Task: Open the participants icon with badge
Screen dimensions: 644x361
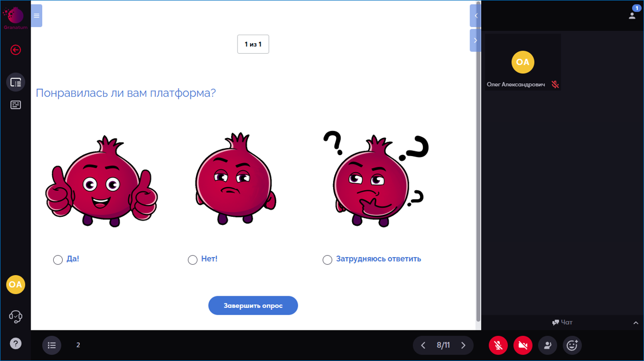Action: click(x=632, y=15)
